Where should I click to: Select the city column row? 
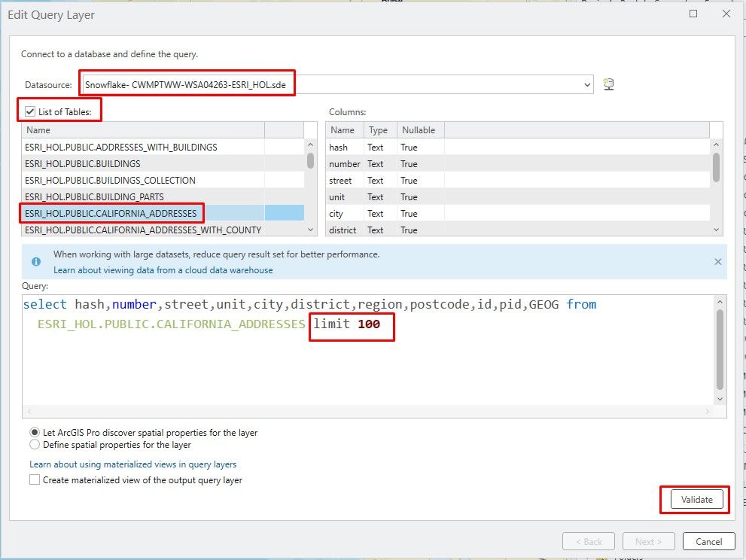click(x=518, y=213)
